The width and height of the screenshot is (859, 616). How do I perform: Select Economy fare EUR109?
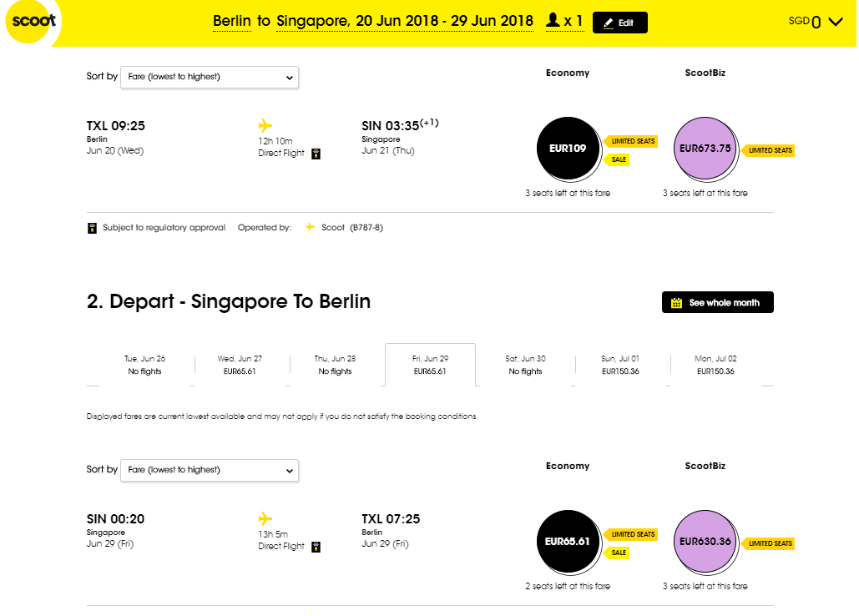(x=568, y=149)
